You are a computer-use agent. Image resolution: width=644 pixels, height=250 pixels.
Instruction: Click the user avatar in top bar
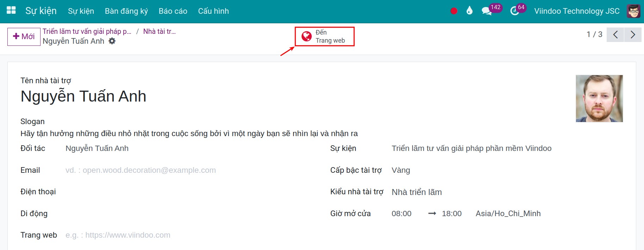pyautogui.click(x=633, y=11)
